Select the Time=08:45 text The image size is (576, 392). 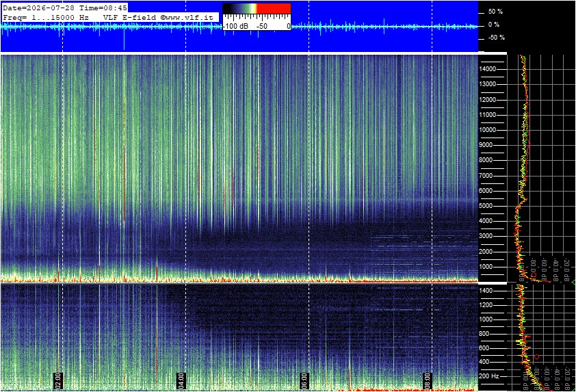coord(103,8)
